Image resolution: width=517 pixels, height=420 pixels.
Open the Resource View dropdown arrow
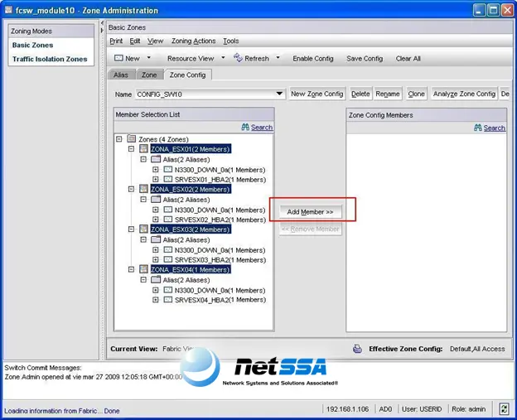(223, 58)
